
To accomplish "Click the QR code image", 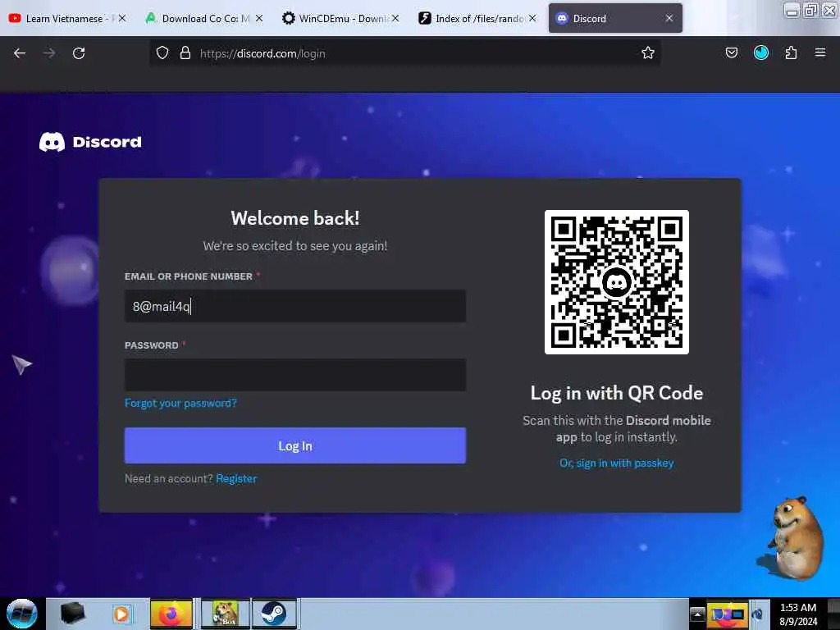I will coord(617,282).
